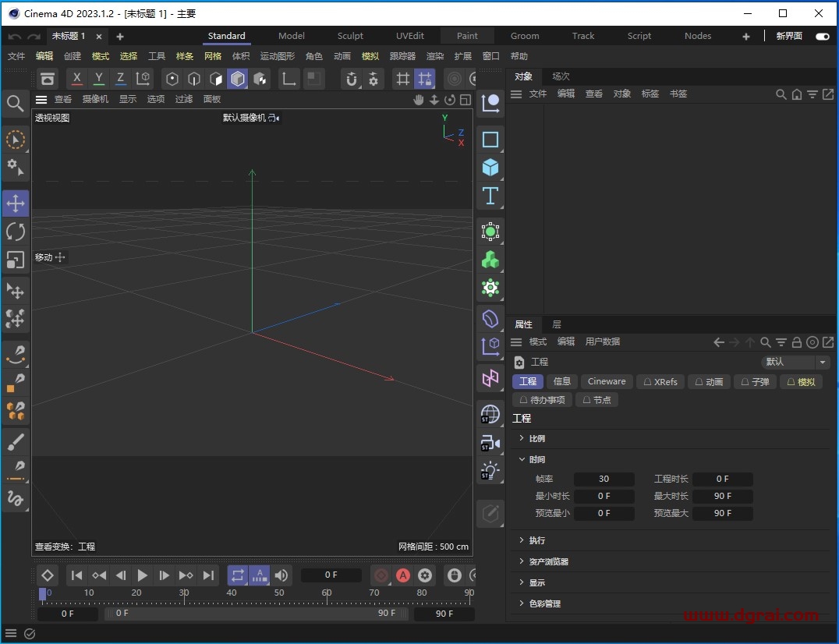839x644 pixels.
Task: Switch to the Sculpt layout tab
Action: coord(350,36)
